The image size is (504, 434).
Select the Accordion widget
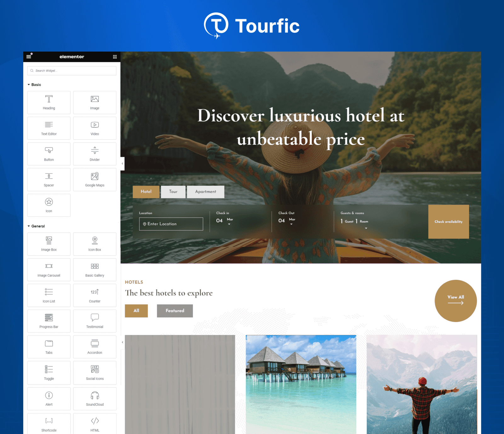(x=95, y=347)
